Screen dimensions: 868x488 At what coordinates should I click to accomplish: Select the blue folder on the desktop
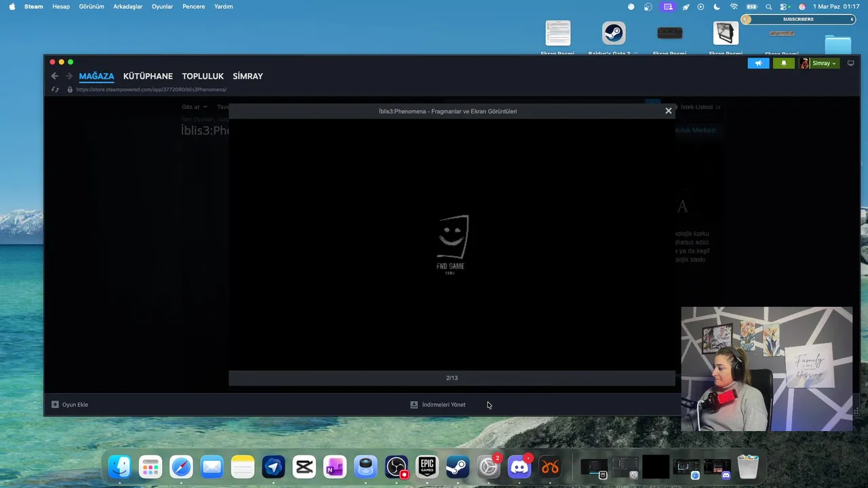click(838, 45)
